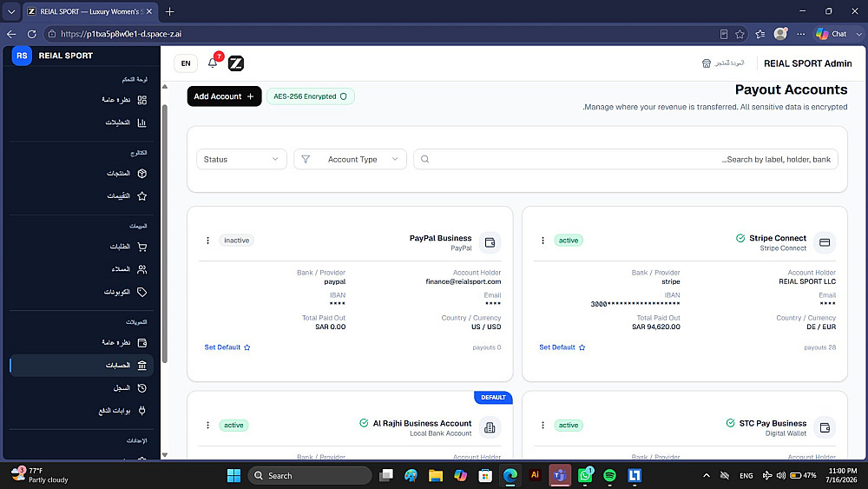The height and width of the screenshot is (489, 868).
Task: Open the notifications bell icon
Action: coord(213,63)
